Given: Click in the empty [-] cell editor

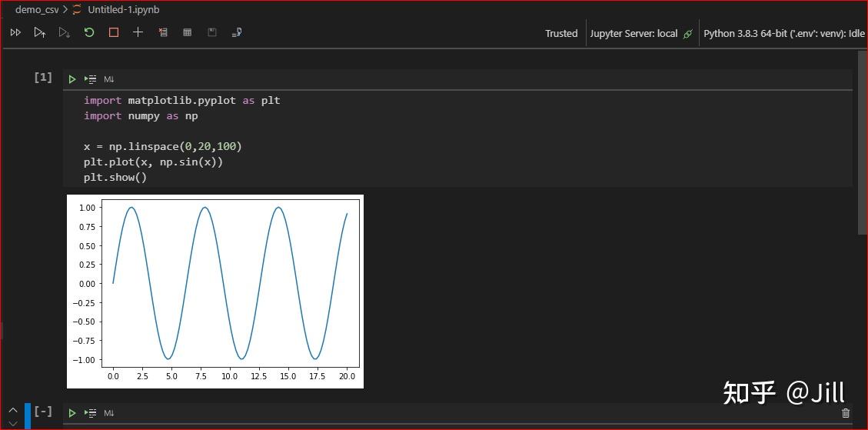Looking at the screenshot, I should click(457, 427).
